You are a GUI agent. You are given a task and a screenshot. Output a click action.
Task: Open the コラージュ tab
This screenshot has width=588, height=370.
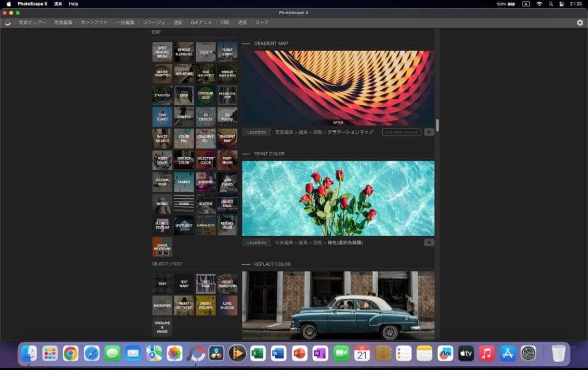click(x=154, y=22)
